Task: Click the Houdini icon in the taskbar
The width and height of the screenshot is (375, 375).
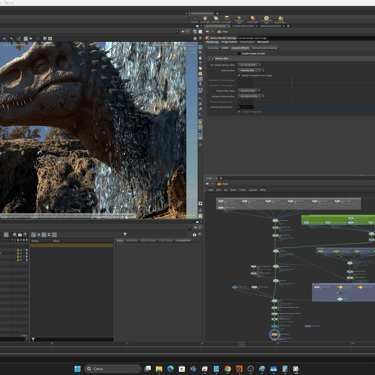Action: point(239,369)
